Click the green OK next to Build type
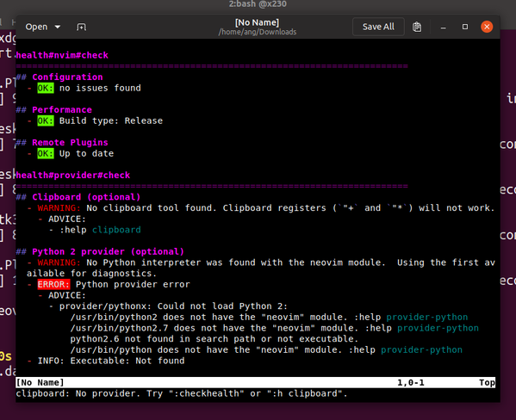 pos(46,120)
